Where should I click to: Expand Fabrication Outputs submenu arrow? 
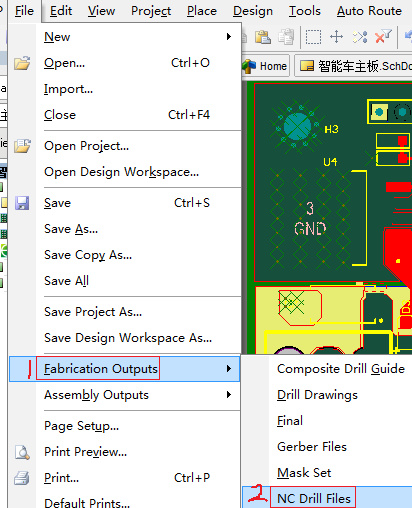pyautogui.click(x=229, y=368)
